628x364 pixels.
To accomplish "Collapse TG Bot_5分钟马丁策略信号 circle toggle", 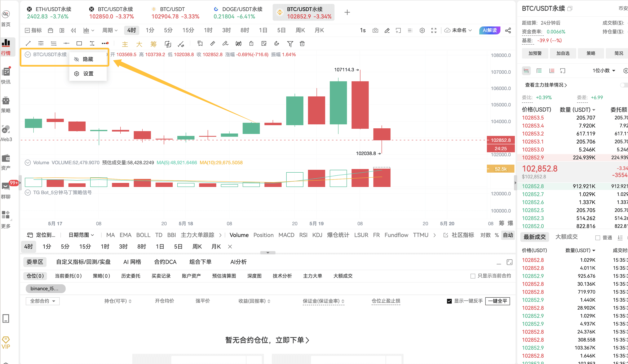I will coord(28,193).
